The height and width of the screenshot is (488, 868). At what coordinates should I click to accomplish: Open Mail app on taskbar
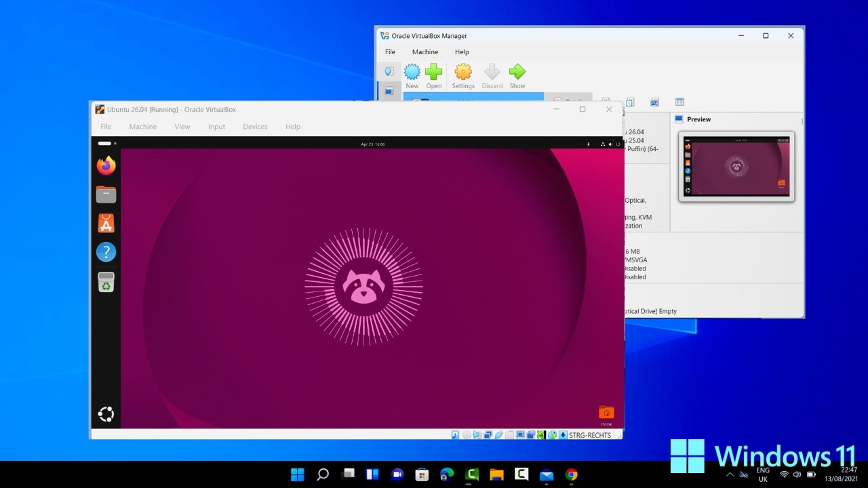coord(547,474)
